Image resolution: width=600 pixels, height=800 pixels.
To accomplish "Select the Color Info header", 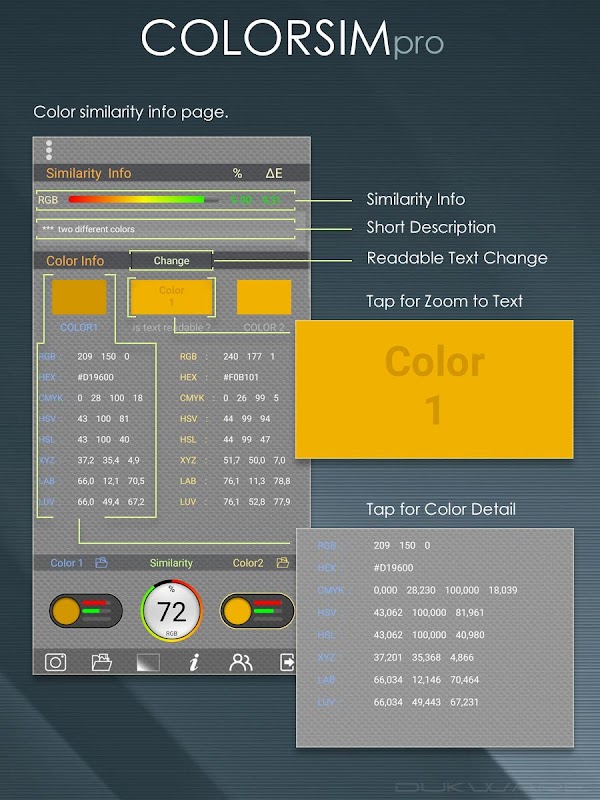I will (x=75, y=261).
